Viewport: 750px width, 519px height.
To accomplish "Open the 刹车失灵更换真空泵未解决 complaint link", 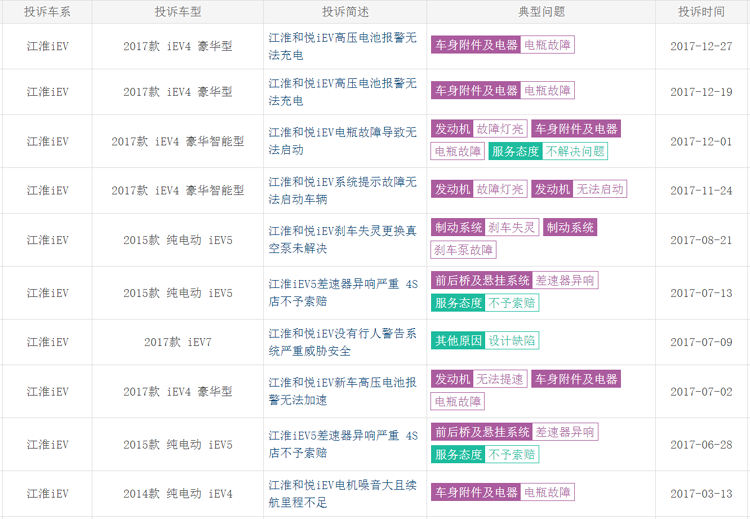I will 342,240.
